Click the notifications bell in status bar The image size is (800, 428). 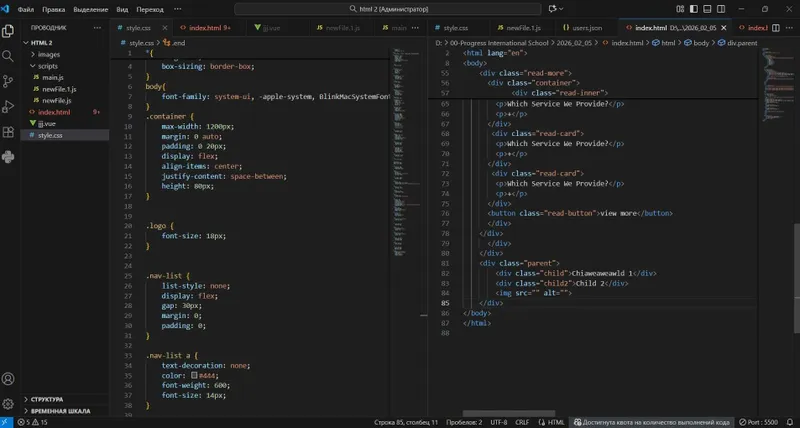pyautogui.click(x=790, y=422)
